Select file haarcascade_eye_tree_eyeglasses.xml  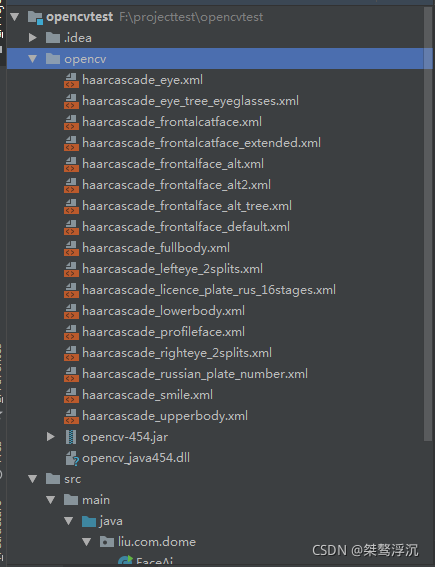tap(191, 101)
